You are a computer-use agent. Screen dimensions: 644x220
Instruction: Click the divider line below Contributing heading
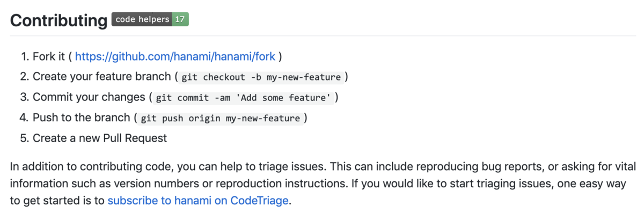pos(322,36)
